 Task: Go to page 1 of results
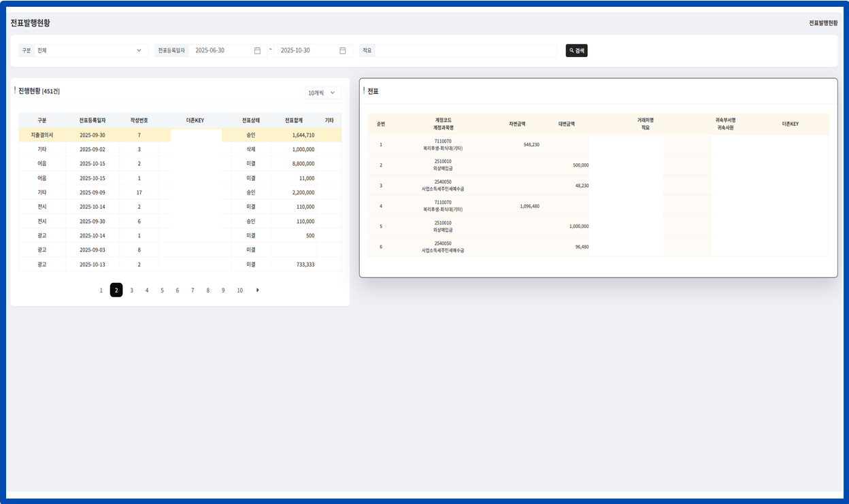pos(101,290)
